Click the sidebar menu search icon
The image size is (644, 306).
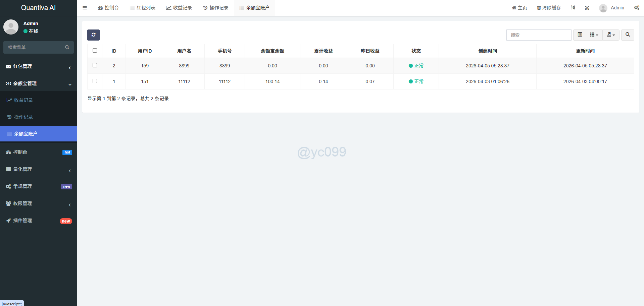click(x=67, y=47)
